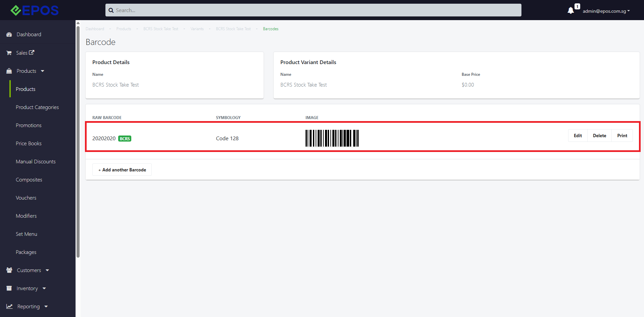Expand the Products sidebar caret
This screenshot has width=644, height=317.
tap(43, 71)
